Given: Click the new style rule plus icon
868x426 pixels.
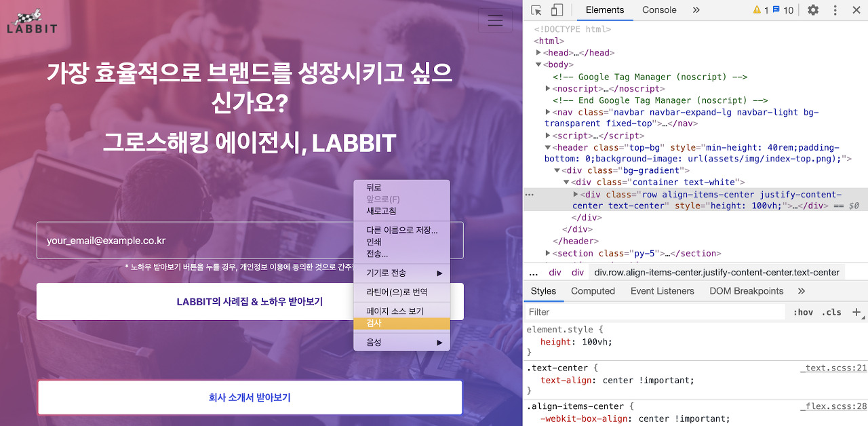Looking at the screenshot, I should [856, 312].
